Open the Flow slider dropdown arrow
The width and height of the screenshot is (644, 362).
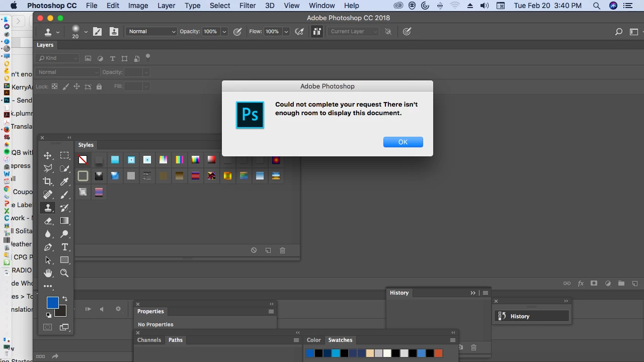point(286,32)
